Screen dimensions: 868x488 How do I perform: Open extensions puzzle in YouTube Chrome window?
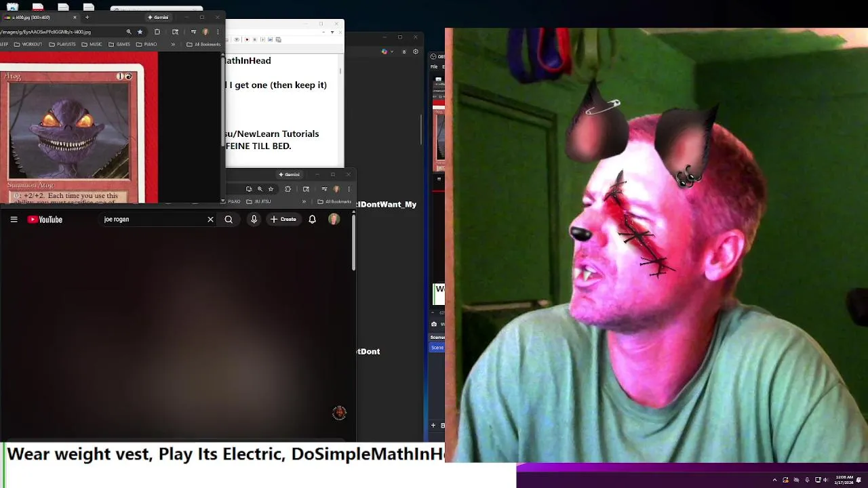coord(288,189)
